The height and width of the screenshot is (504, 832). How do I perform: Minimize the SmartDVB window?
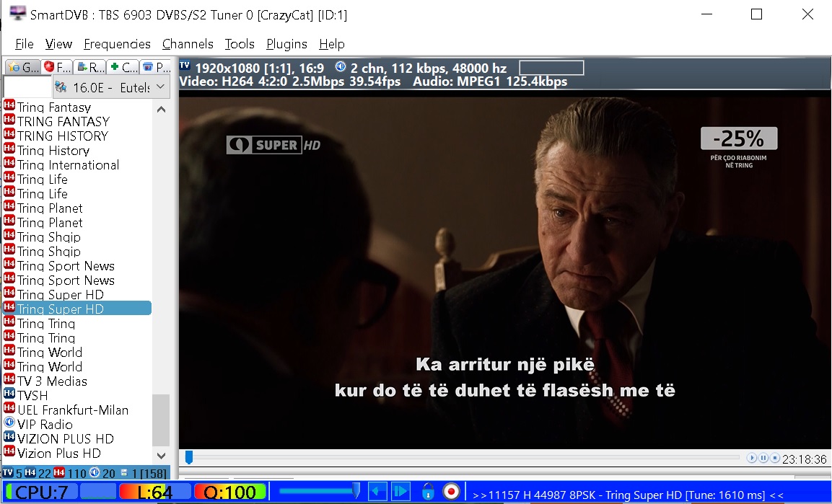(706, 14)
